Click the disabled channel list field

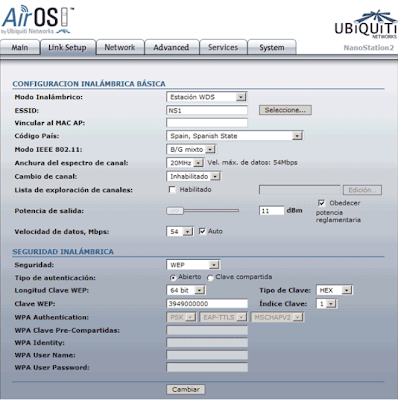tap(299, 190)
